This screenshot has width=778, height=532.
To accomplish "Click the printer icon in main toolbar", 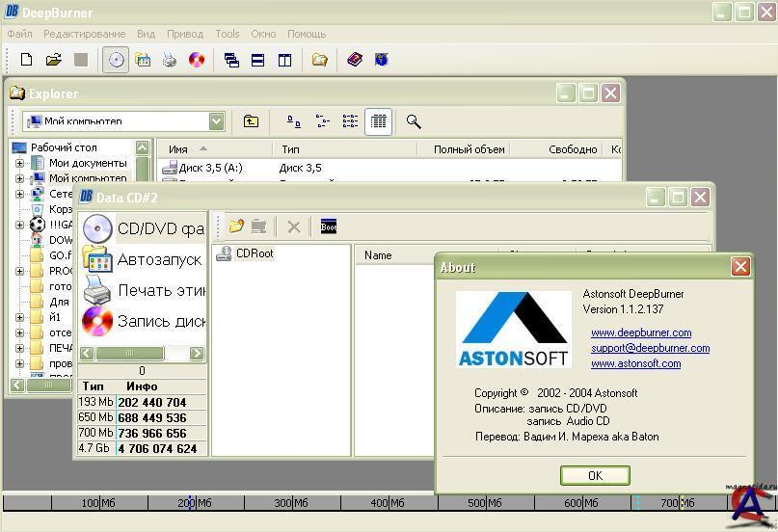I will (170, 60).
